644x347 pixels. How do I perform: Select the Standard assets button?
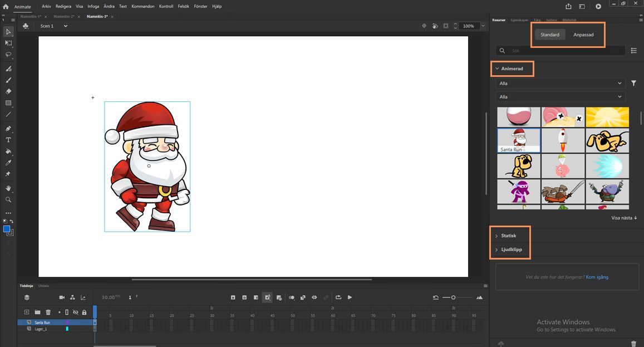pyautogui.click(x=549, y=35)
